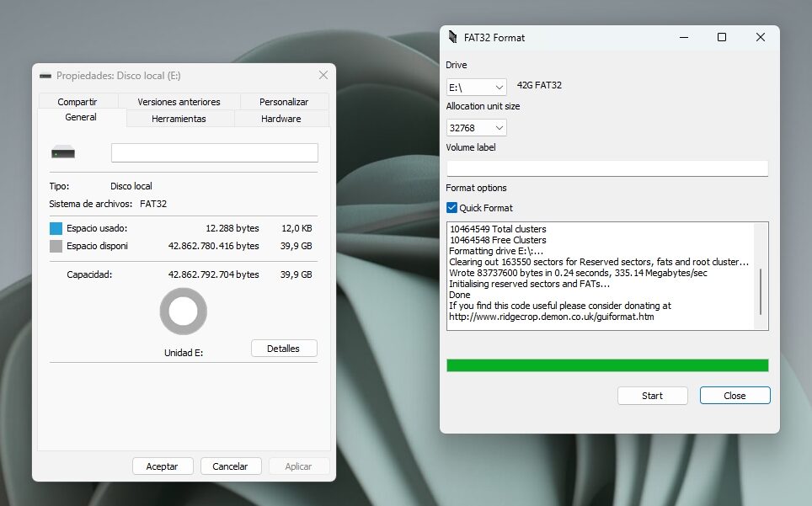The width and height of the screenshot is (812, 506).
Task: Click the Close button in FAT32 Format
Action: [x=735, y=395]
